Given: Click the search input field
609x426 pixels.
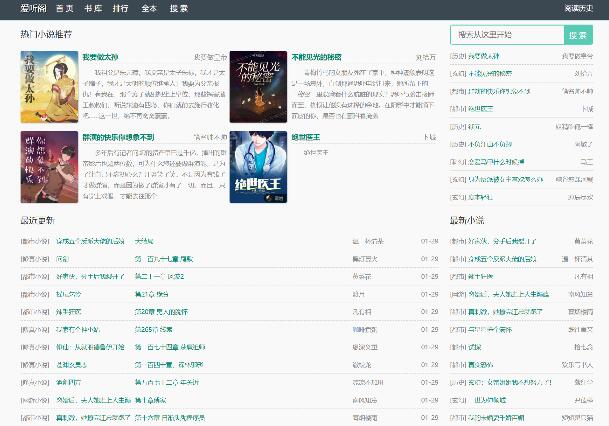Looking at the screenshot, I should point(506,34).
